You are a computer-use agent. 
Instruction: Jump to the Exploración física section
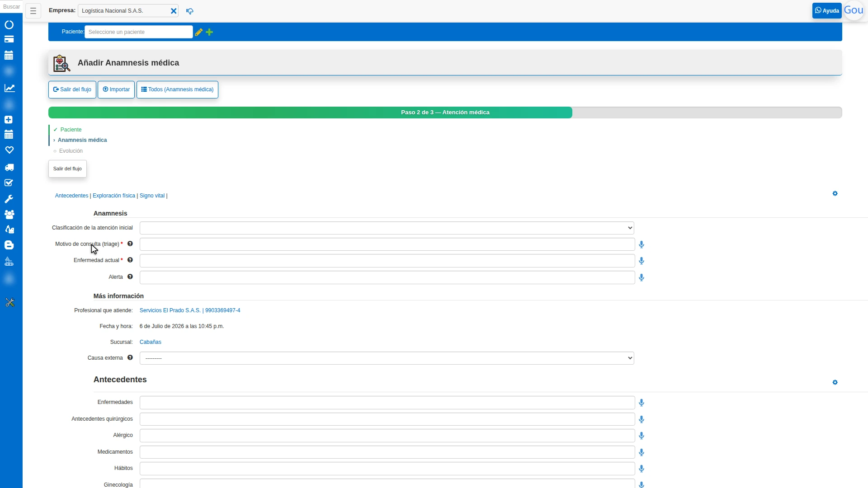(114, 196)
